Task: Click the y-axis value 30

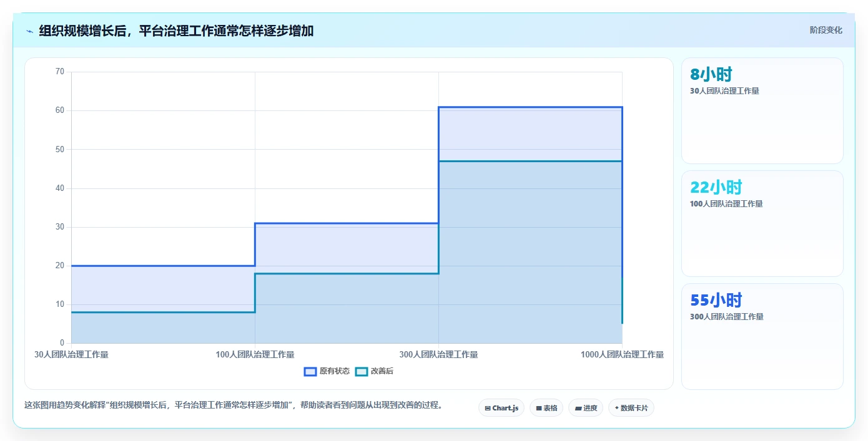Action: coord(60,227)
